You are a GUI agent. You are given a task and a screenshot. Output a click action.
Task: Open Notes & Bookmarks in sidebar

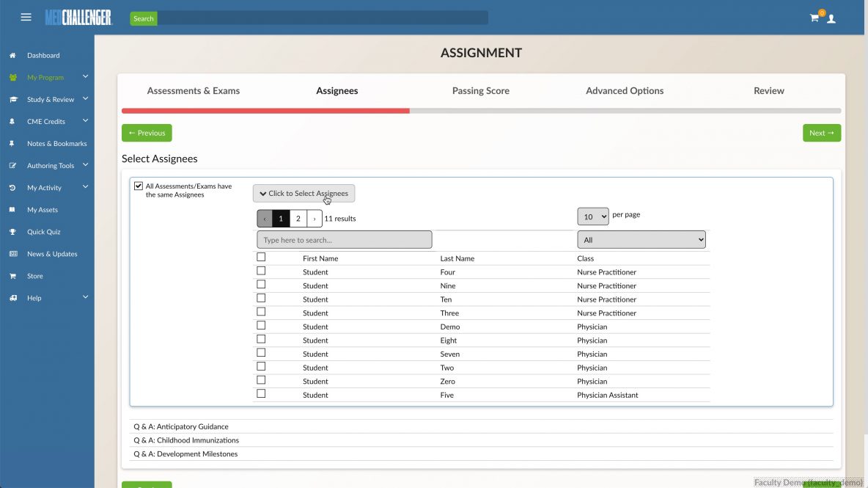click(x=57, y=143)
